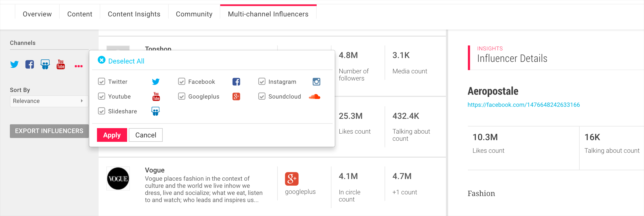This screenshot has height=216, width=644.
Task: Click the Deselect All link
Action: (126, 61)
